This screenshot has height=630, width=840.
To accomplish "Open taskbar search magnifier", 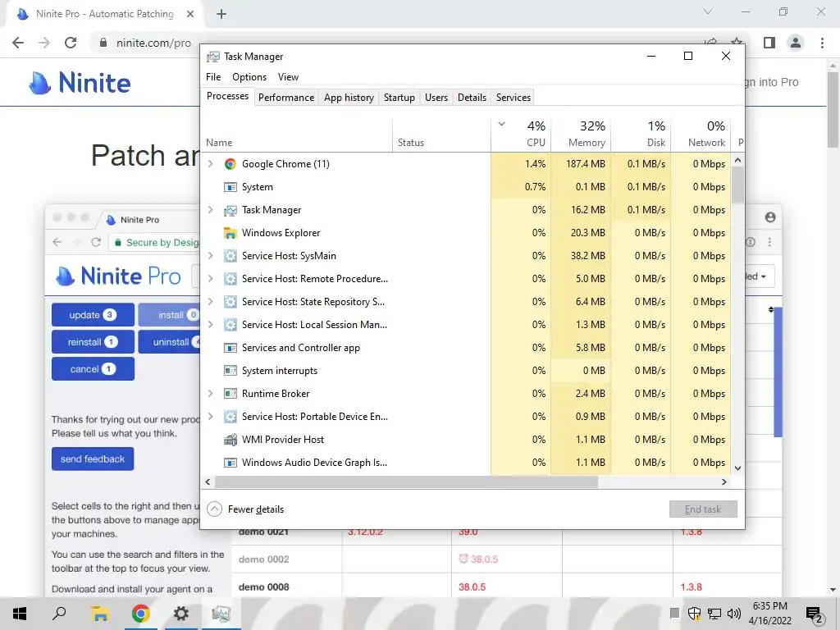I will coord(59,614).
